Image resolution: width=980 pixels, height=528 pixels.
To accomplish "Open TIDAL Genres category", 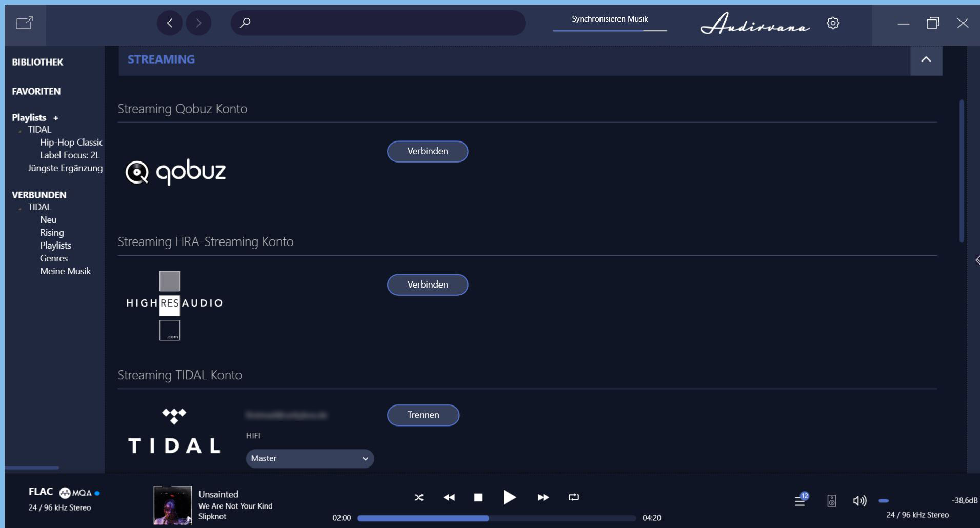I will [x=54, y=258].
